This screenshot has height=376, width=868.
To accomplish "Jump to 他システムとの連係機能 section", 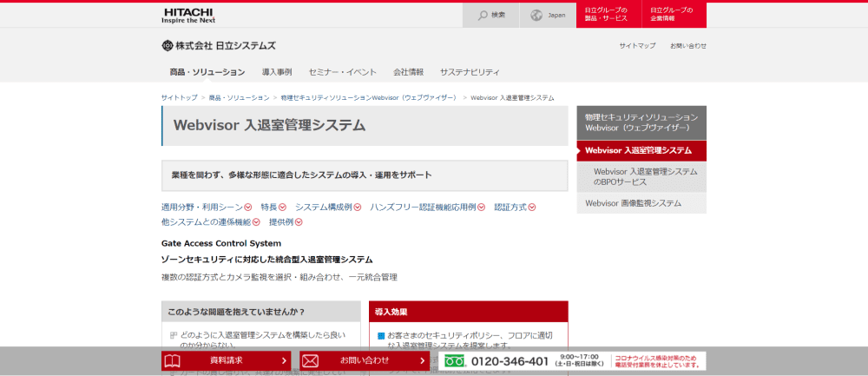I will click(207, 222).
